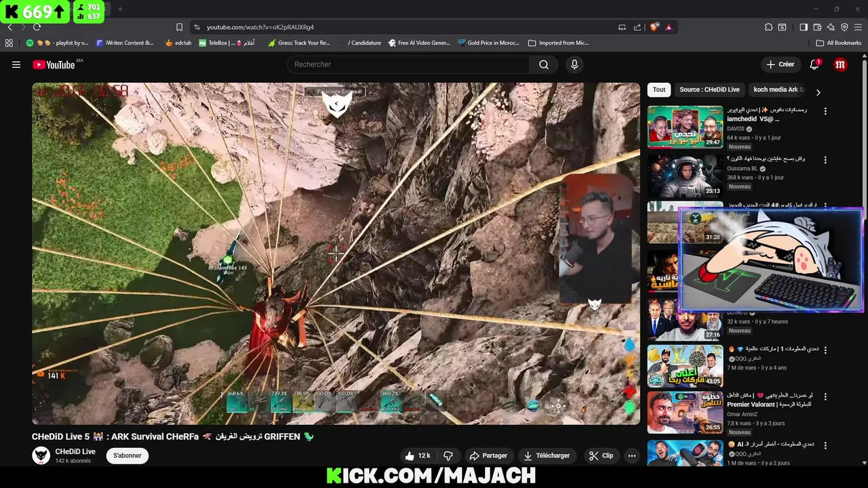Open the All Bookmarks folder
This screenshot has width=868, height=488.
tap(839, 43)
